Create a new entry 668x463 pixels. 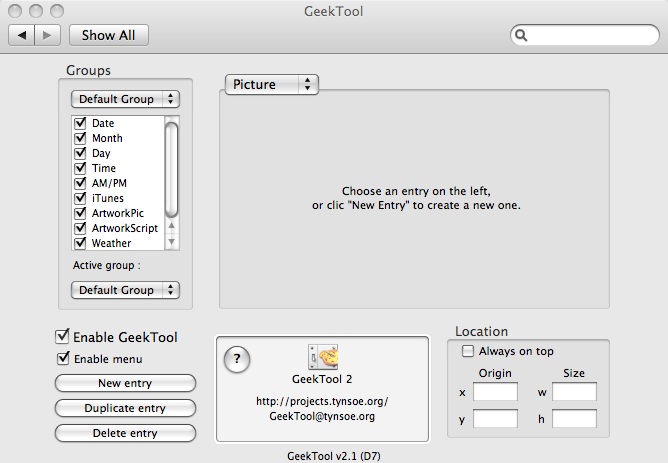125,383
